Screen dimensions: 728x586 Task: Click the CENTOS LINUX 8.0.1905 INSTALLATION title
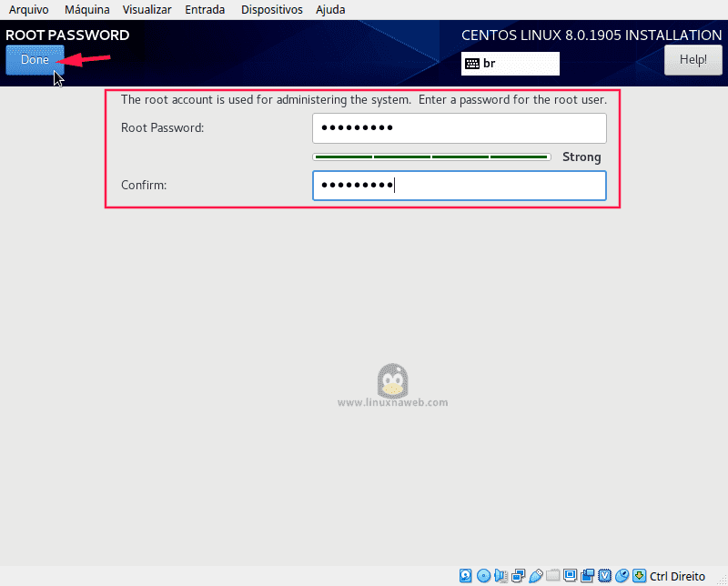(591, 35)
